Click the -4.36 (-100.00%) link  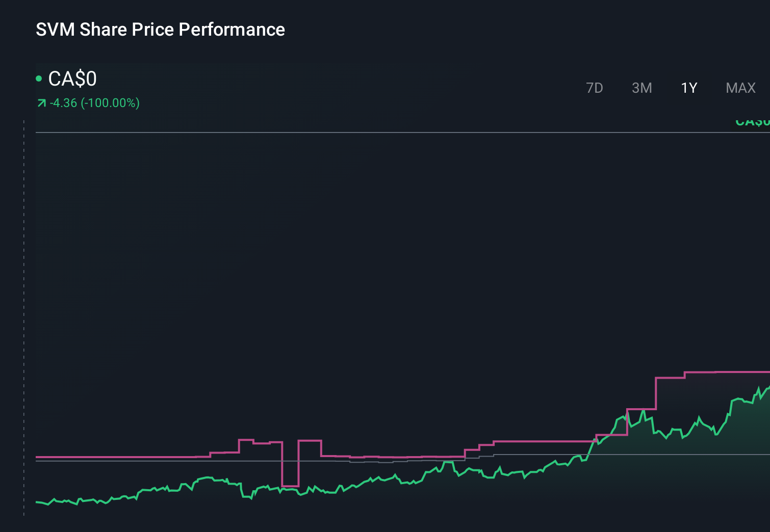(94, 103)
